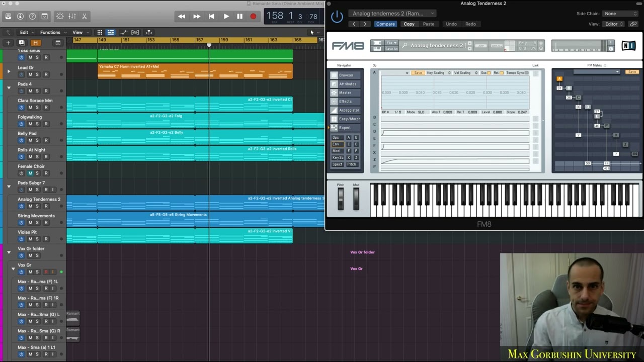
Task: Record-enable the Violas Pit track
Action: pyautogui.click(x=46, y=239)
